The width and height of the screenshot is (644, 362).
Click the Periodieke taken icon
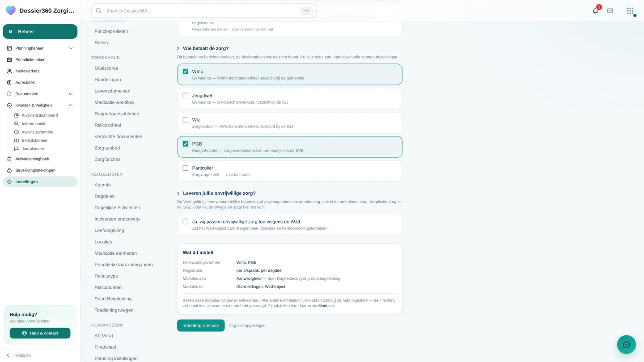point(9,60)
